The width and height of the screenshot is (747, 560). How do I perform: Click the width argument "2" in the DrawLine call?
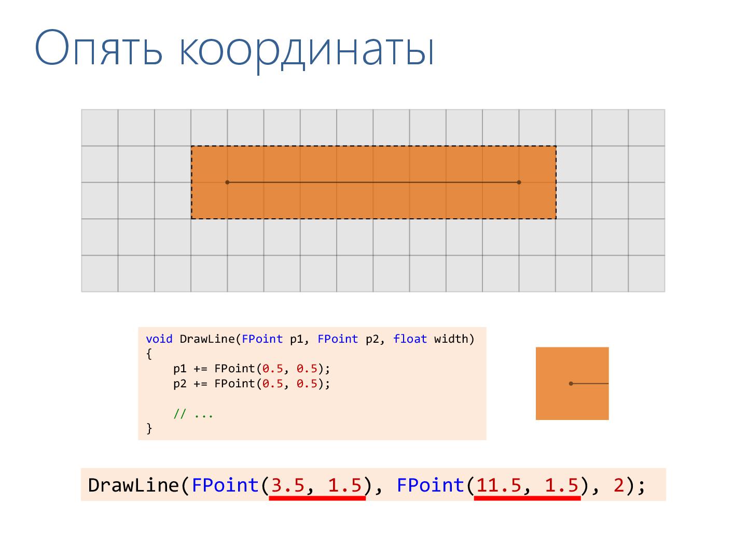click(x=619, y=485)
